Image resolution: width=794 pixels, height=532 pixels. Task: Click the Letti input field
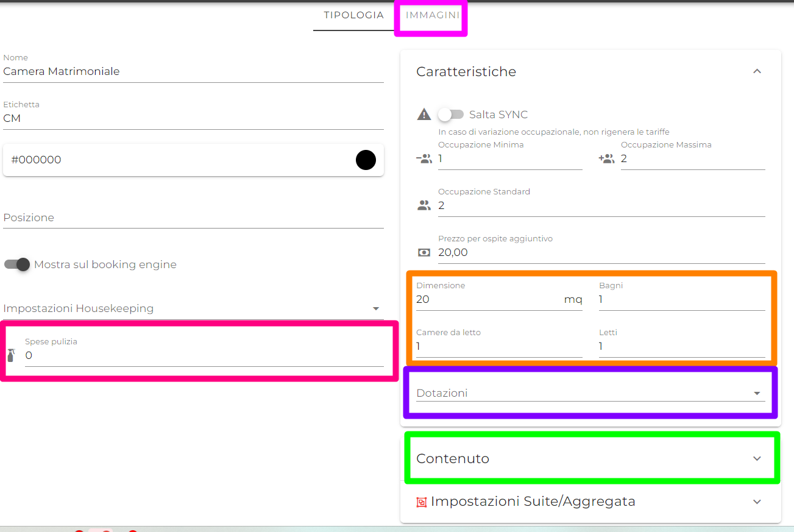(x=682, y=347)
